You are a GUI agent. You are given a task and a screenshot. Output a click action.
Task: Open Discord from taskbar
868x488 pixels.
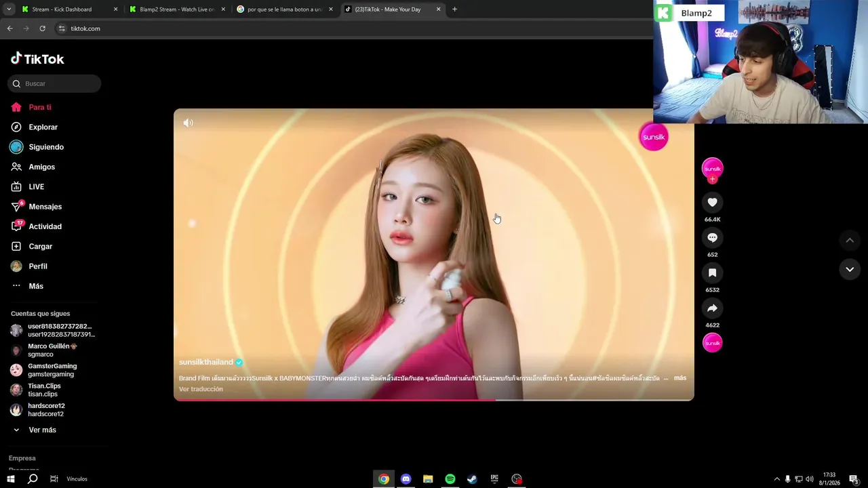point(406,479)
